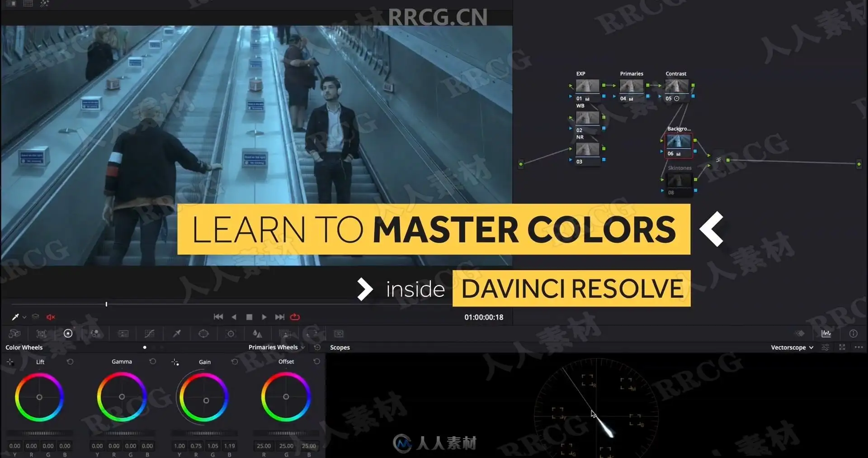The width and height of the screenshot is (868, 458).
Task: Unmute the viewer audio
Action: (x=51, y=317)
